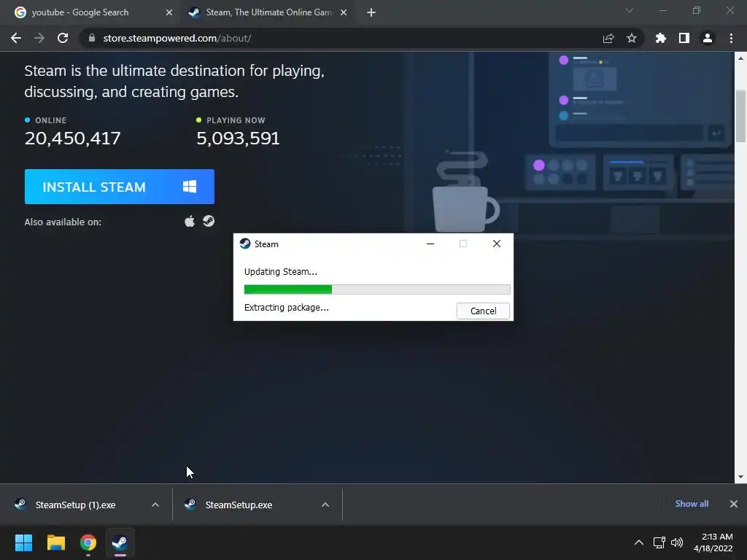This screenshot has width=747, height=560.
Task: Click the page scrollbar up arrow
Action: [x=740, y=58]
